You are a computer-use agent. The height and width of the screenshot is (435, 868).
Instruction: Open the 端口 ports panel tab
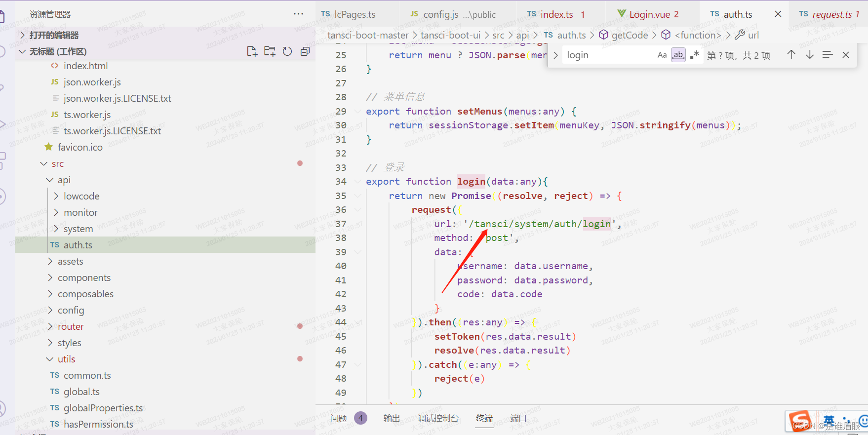[x=518, y=418]
